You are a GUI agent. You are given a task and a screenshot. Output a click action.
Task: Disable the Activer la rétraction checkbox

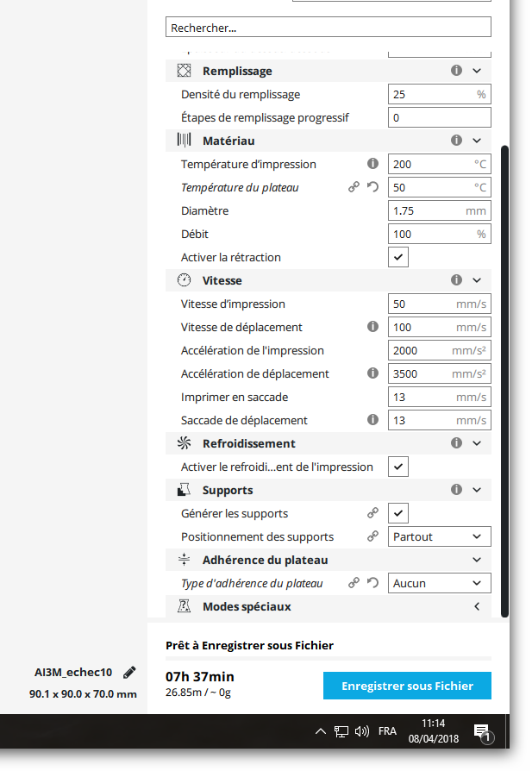(398, 257)
